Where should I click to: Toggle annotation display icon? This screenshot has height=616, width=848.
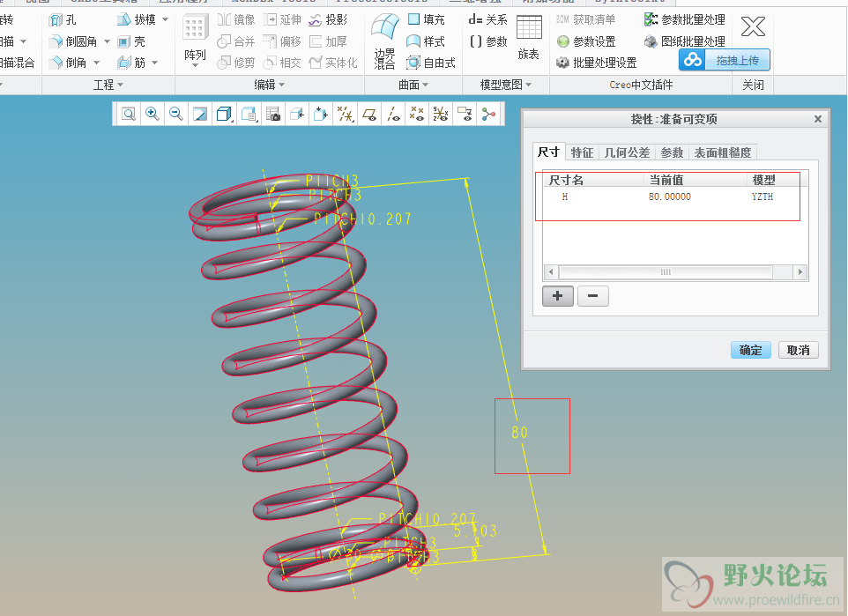point(465,114)
